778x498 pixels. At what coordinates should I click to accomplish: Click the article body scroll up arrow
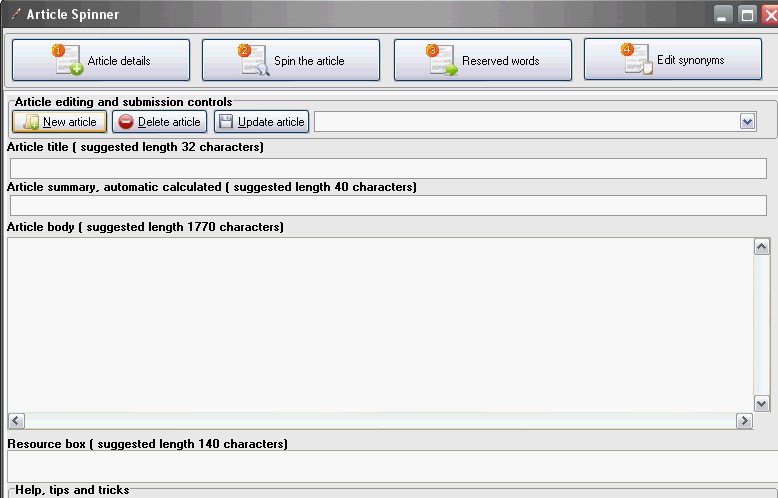[x=762, y=247]
